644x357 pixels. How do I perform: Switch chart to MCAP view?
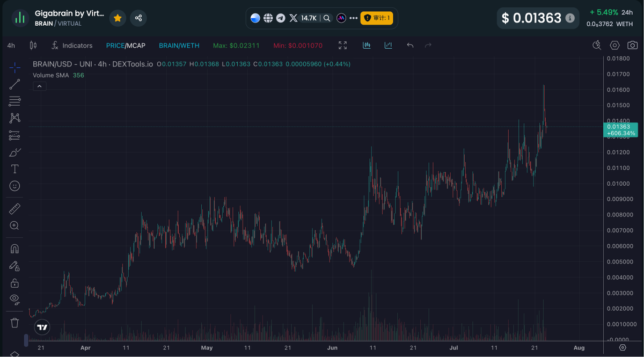136,46
